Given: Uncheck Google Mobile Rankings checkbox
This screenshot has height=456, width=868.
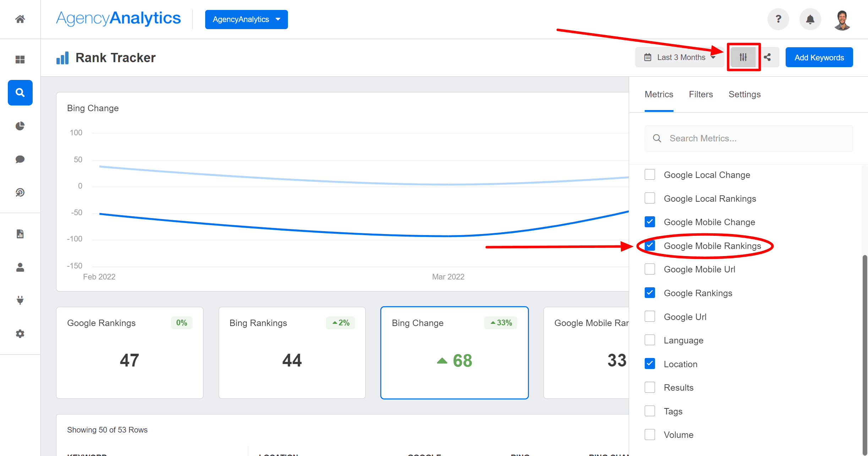Looking at the screenshot, I should coord(650,245).
